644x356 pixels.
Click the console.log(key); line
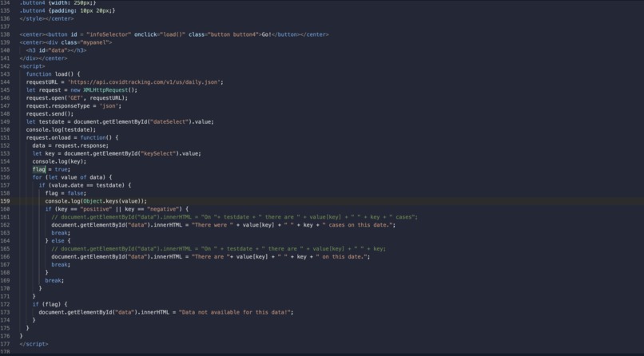pyautogui.click(x=59, y=161)
